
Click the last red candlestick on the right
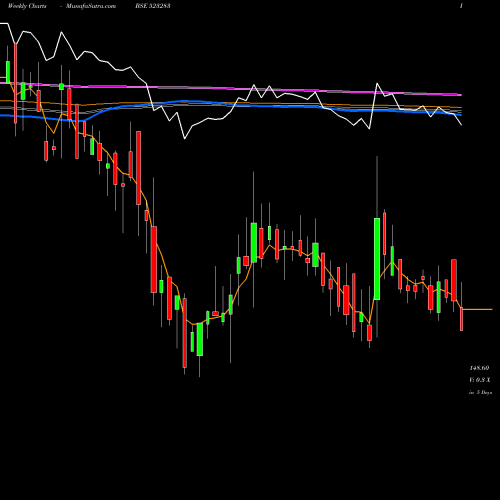(461, 319)
